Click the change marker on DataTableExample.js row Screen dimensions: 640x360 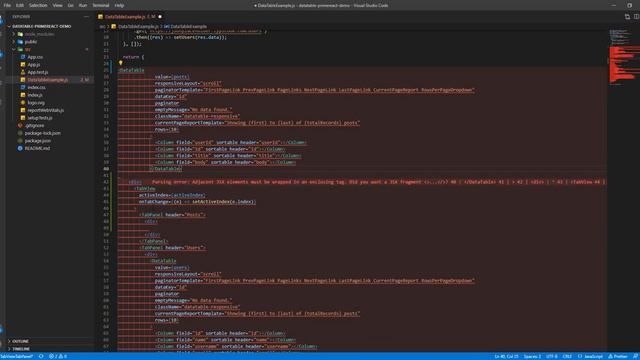[84, 80]
